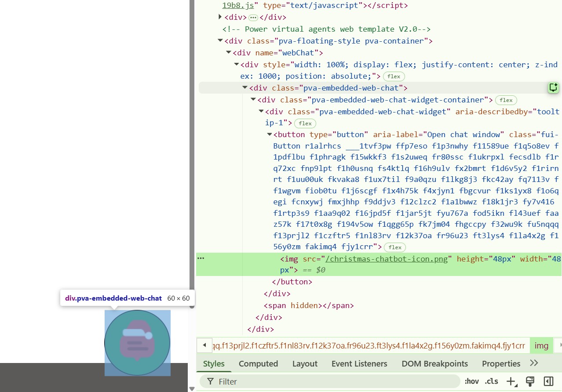The width and height of the screenshot is (562, 392).
Task: Click the New Style Rule plus icon
Action: tap(511, 381)
